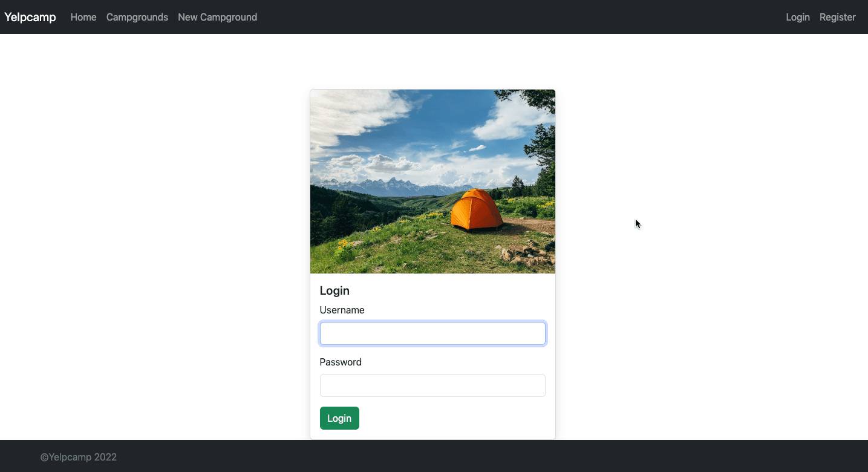Click the dirt path beside the tent

529,227
